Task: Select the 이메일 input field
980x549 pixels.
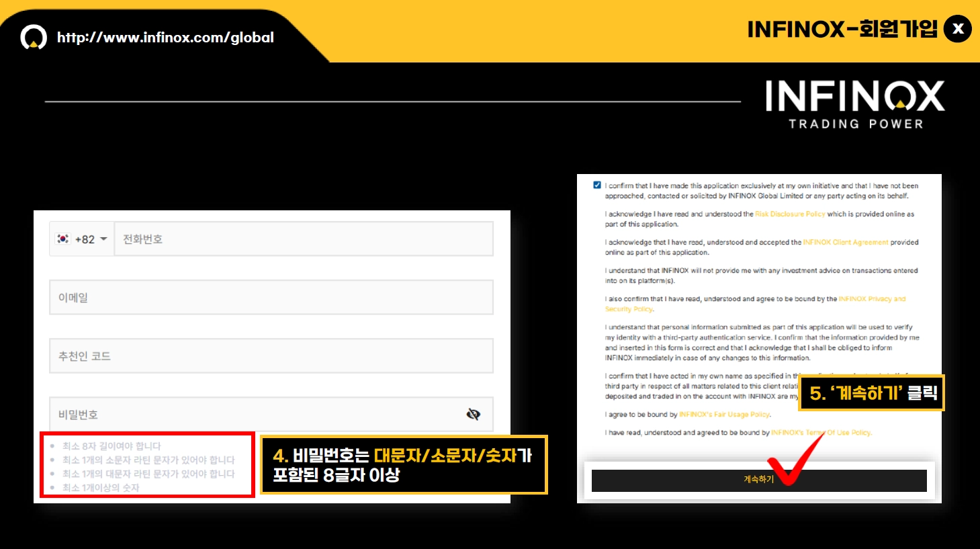Action: (271, 297)
